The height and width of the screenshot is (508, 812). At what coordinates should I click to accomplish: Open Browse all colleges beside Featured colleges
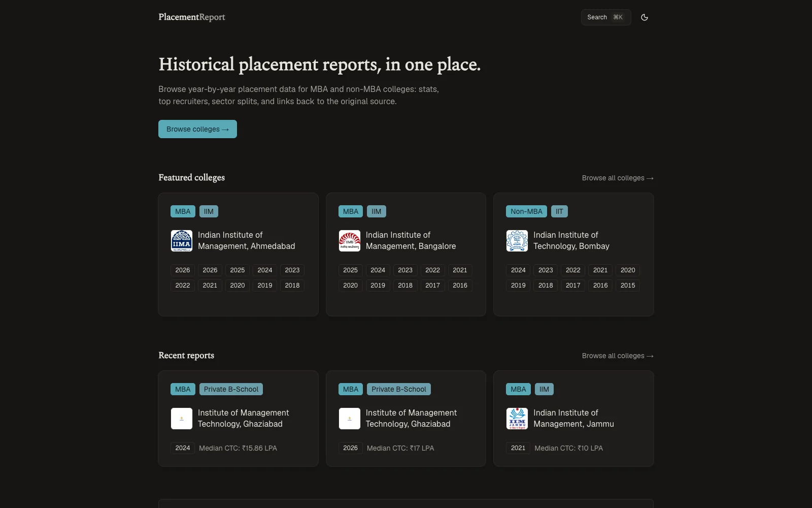618,178
